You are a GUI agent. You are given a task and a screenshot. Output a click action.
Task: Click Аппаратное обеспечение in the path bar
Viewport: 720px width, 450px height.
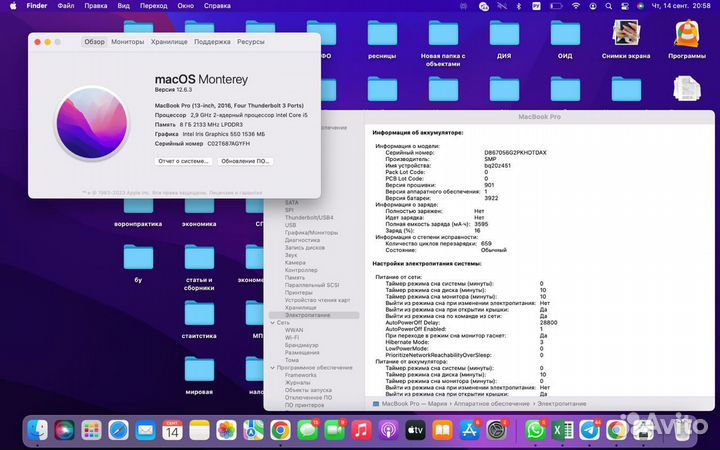pyautogui.click(x=492, y=404)
